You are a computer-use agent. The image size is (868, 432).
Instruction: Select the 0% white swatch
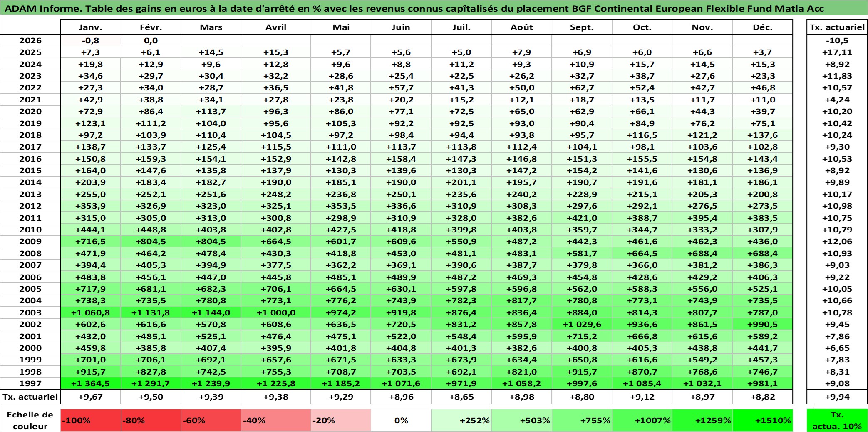coord(401,420)
